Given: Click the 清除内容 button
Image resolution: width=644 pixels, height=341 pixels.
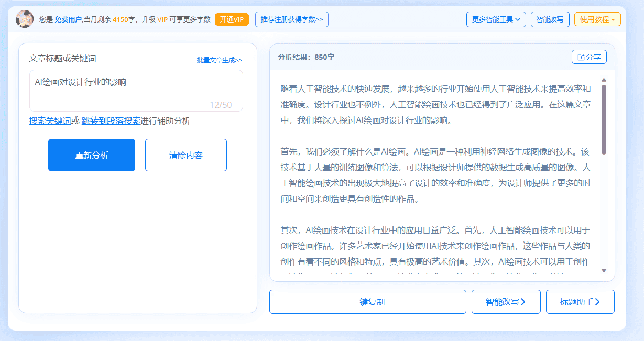Looking at the screenshot, I should pyautogui.click(x=186, y=155).
